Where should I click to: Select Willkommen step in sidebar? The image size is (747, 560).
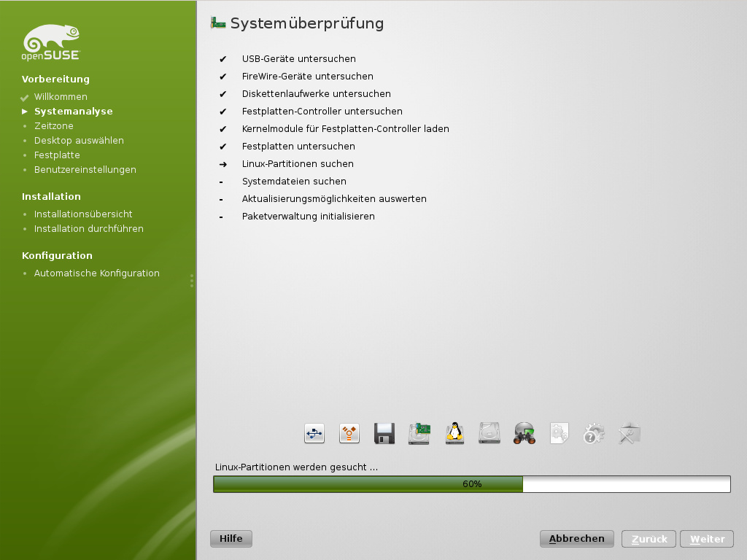pos(61,97)
